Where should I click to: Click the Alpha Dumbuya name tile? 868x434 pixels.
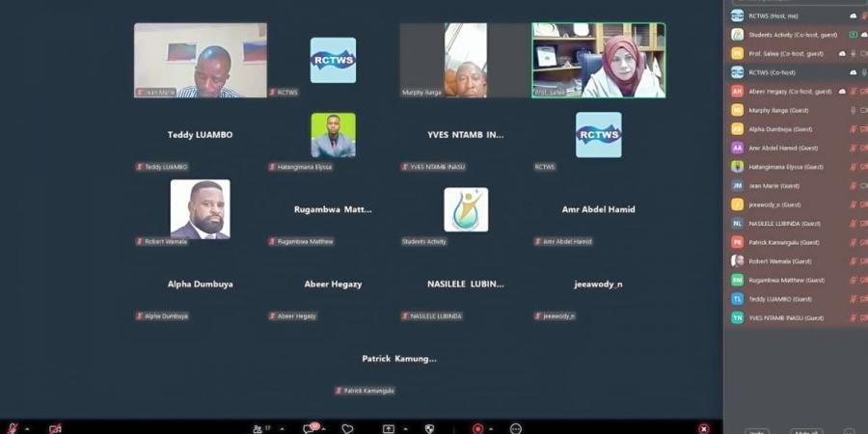point(201,284)
